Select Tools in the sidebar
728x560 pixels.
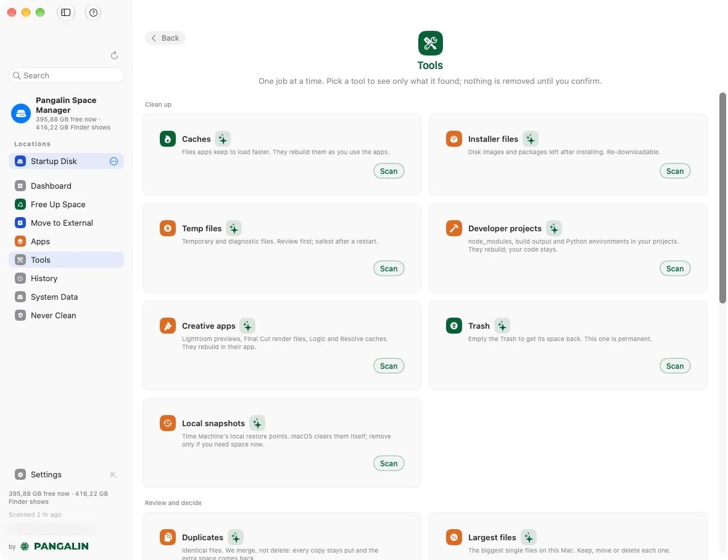[x=66, y=260]
